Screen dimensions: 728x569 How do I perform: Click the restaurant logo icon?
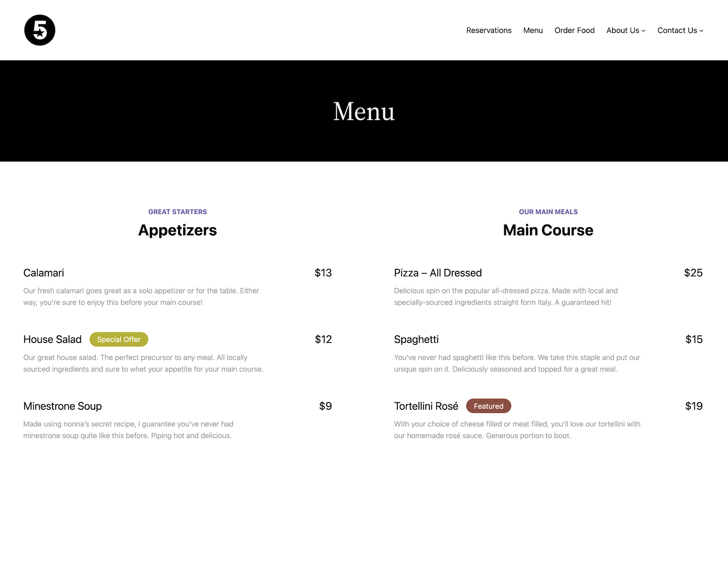point(39,30)
